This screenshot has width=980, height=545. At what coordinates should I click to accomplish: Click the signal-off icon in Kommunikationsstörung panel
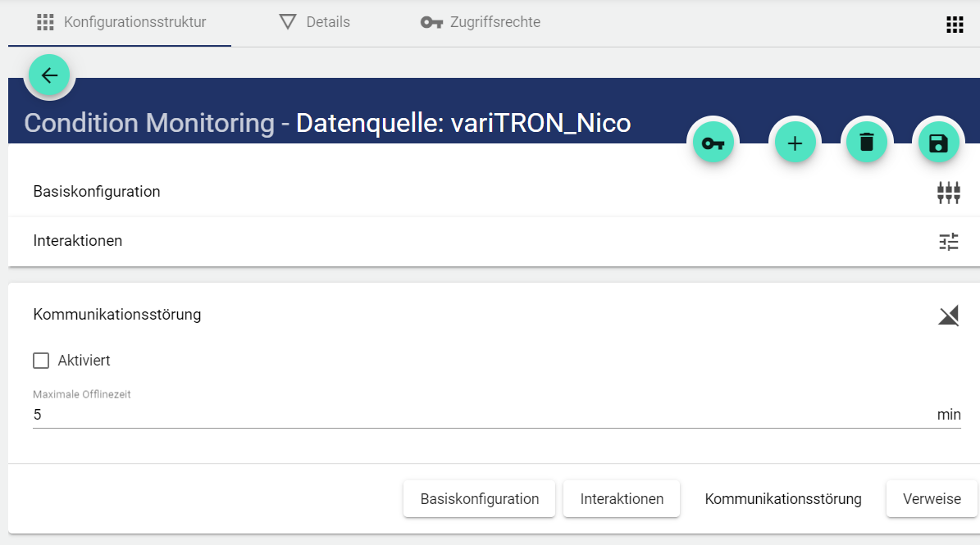pyautogui.click(x=948, y=316)
